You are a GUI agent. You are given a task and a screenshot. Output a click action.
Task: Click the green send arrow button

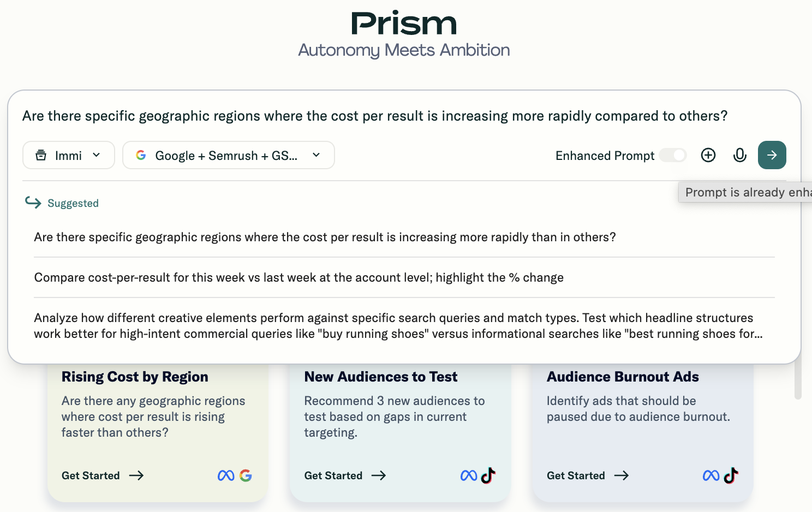(772, 155)
